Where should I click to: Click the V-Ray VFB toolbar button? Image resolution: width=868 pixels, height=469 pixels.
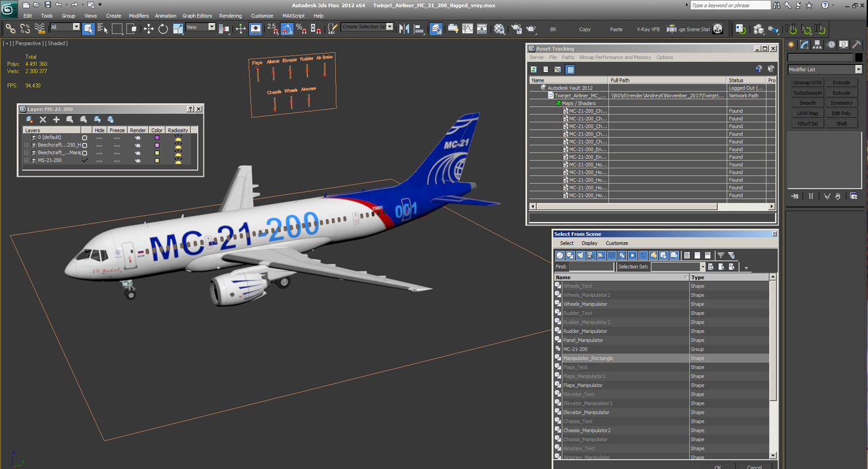tap(648, 29)
